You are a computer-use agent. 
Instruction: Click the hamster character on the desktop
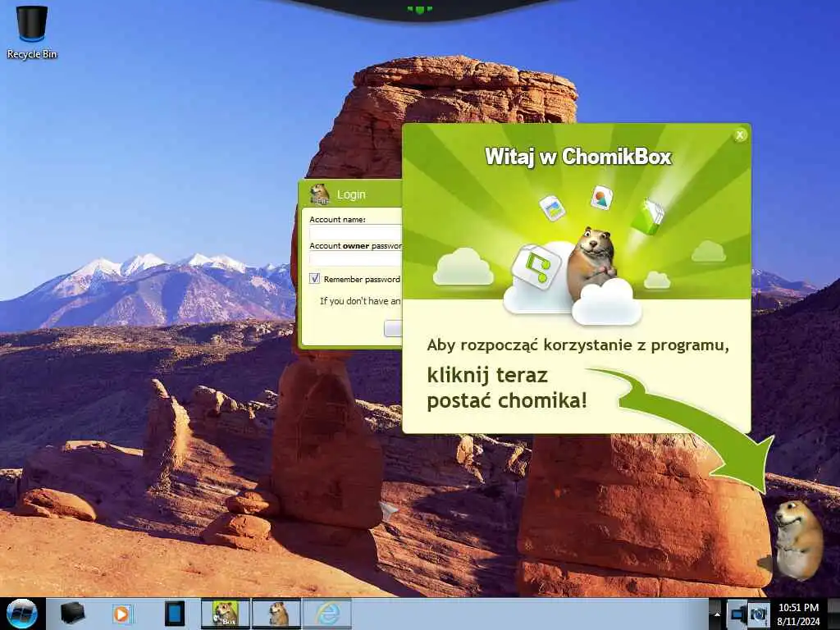point(797,540)
